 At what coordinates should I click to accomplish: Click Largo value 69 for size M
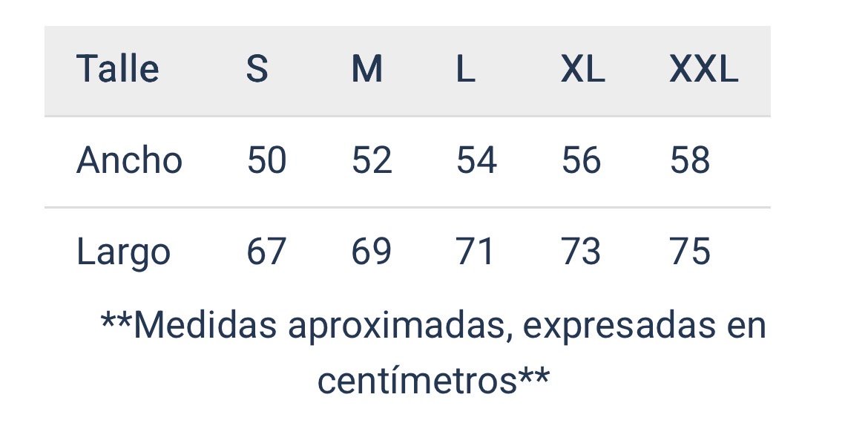(x=372, y=252)
